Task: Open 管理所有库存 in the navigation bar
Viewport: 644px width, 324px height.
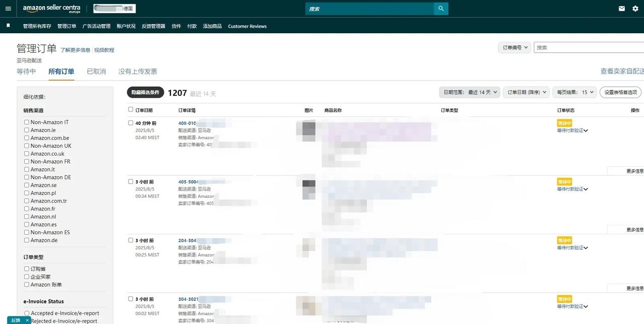Action: (x=37, y=26)
